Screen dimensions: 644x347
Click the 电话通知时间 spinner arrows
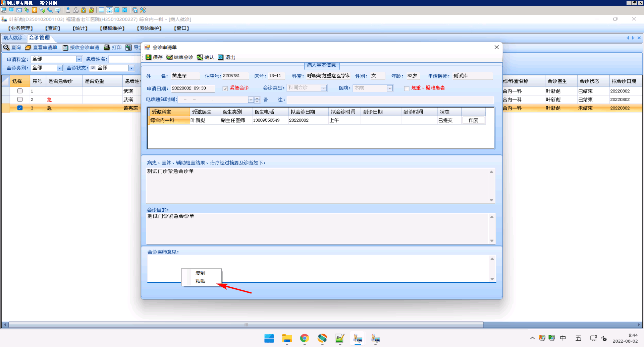tap(257, 100)
